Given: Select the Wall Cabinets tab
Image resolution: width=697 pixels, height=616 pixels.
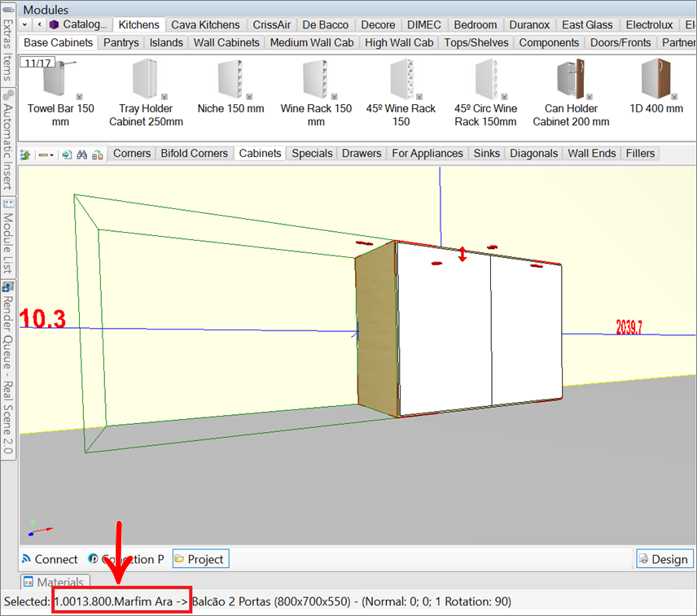Looking at the screenshot, I should (x=226, y=42).
